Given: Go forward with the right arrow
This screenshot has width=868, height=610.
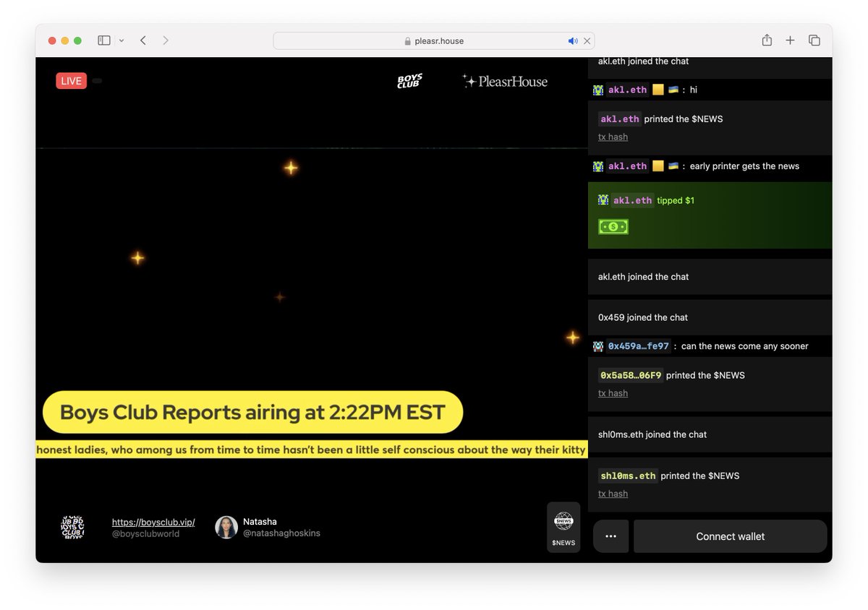Looking at the screenshot, I should click(x=166, y=40).
